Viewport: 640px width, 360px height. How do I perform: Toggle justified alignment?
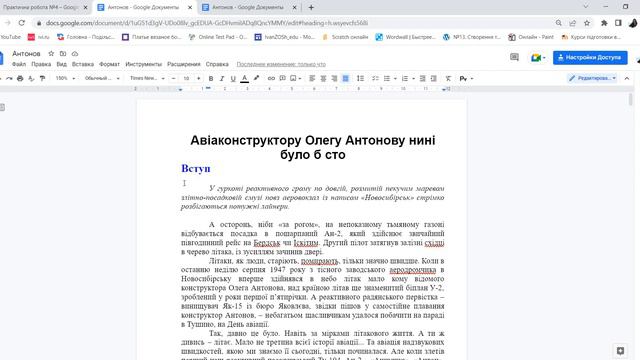coord(345,78)
